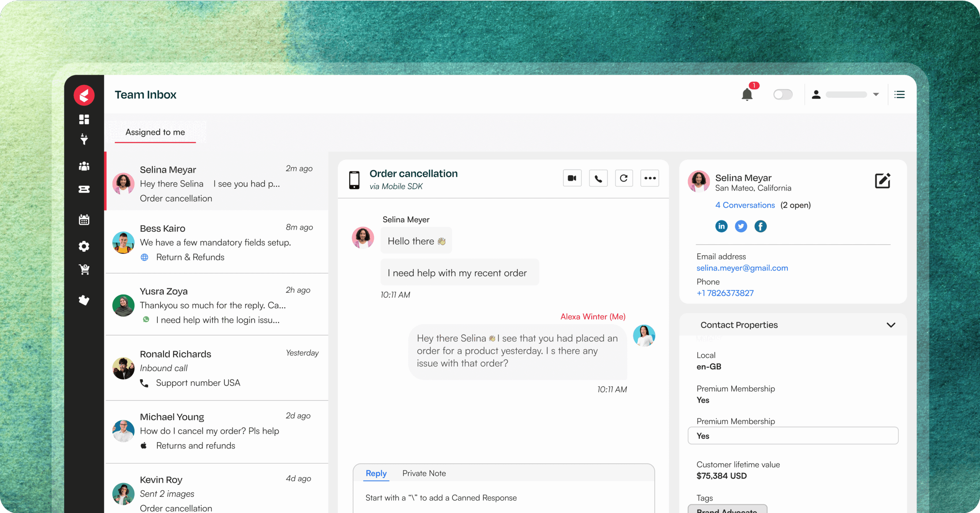The width and height of the screenshot is (980, 513).
Task: Collapse the Contact Properties section
Action: click(891, 325)
